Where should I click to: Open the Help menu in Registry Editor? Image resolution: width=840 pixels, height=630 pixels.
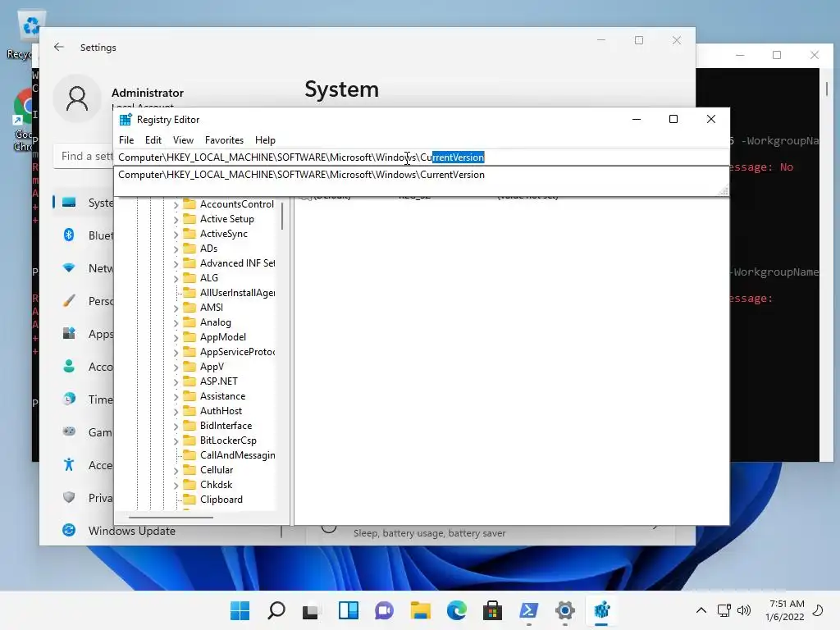click(x=265, y=139)
